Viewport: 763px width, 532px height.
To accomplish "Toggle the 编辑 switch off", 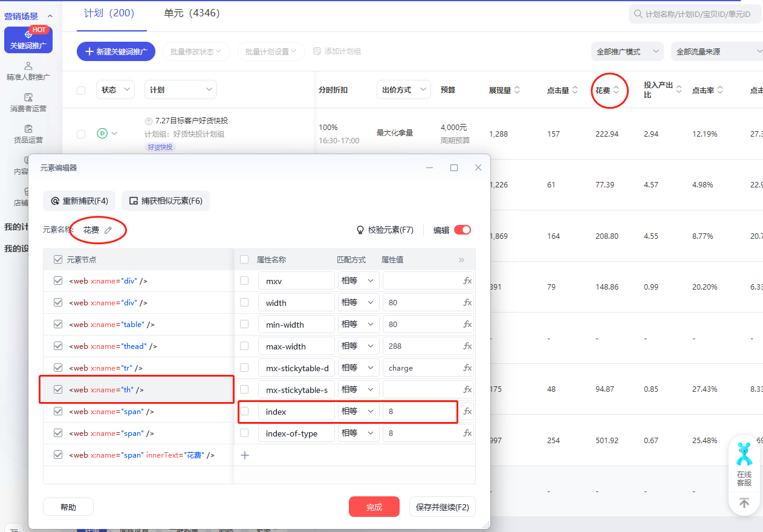I will tap(463, 230).
